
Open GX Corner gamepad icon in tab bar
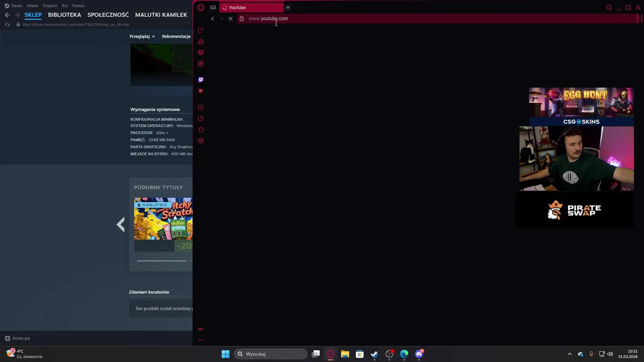(213, 8)
